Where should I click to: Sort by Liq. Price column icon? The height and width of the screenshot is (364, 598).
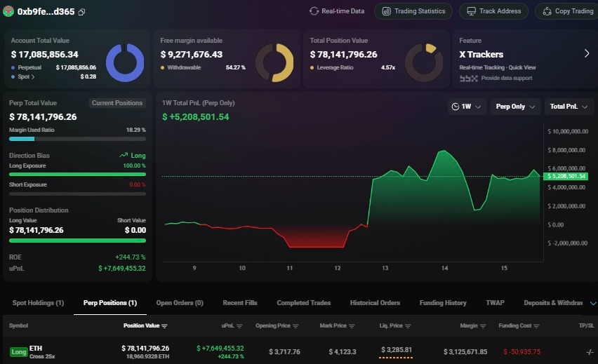click(415, 326)
